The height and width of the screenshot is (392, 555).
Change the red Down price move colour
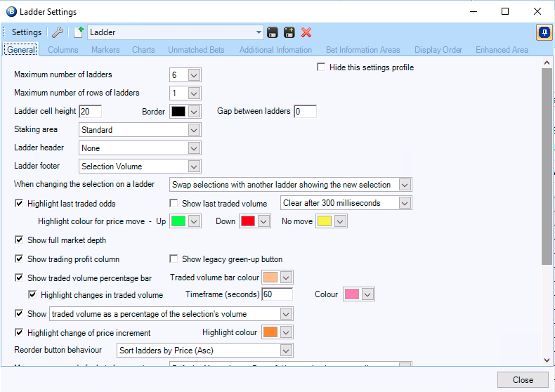click(247, 221)
